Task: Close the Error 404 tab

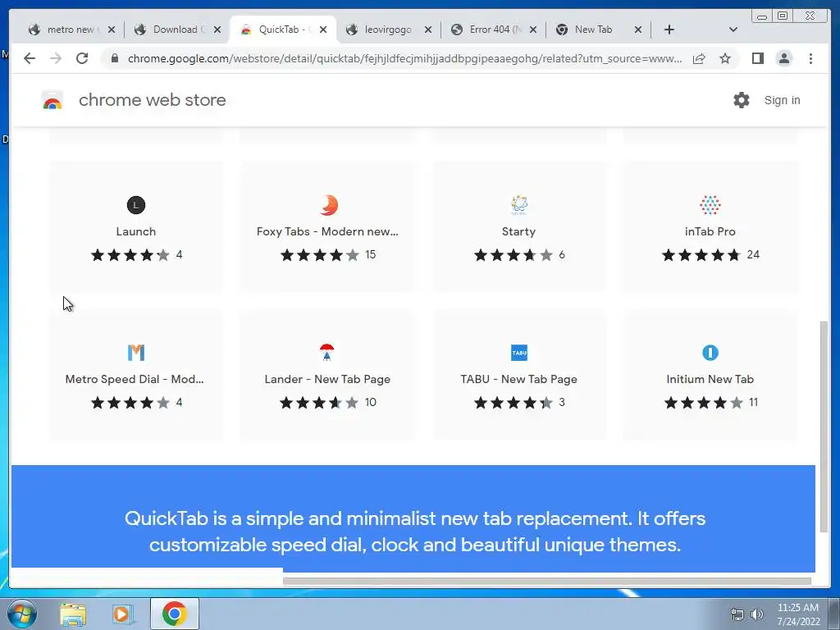Action: coord(533,30)
